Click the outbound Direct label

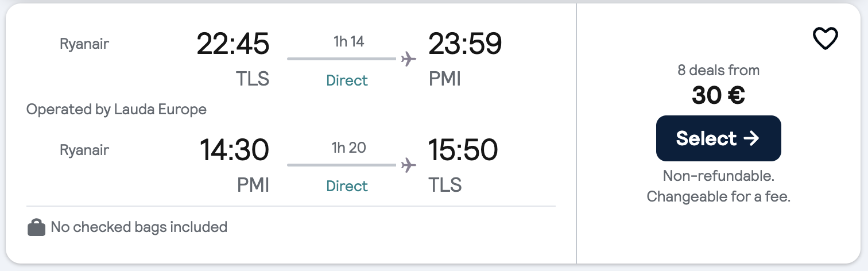click(x=347, y=80)
